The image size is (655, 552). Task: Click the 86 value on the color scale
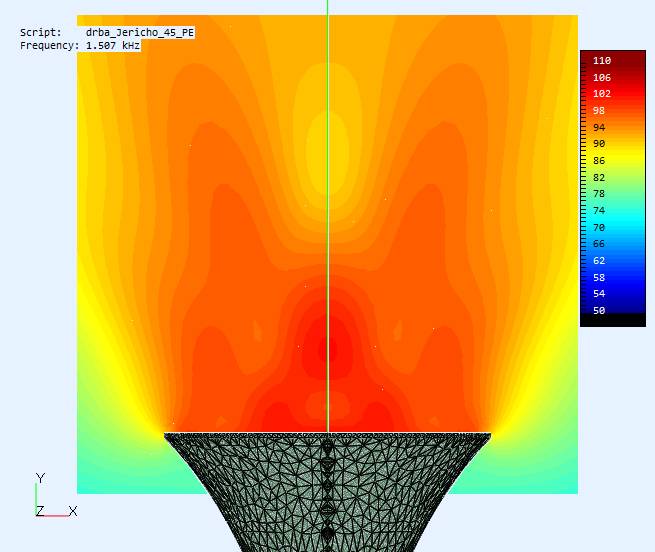click(x=599, y=160)
